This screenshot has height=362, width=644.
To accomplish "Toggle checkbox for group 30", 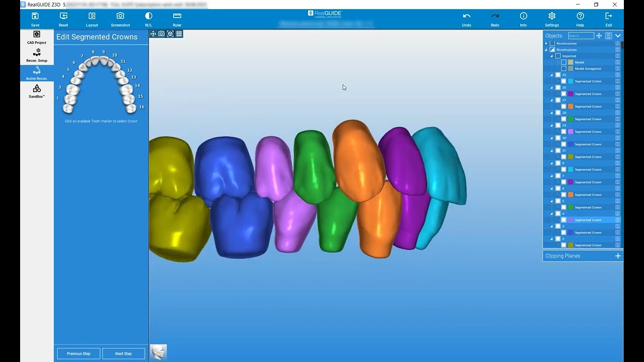I will (558, 138).
